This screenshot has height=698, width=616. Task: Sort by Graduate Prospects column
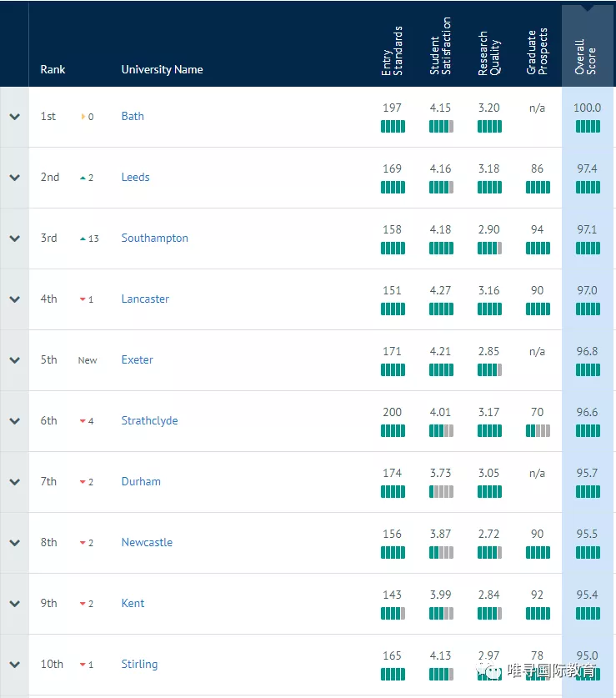click(537, 51)
